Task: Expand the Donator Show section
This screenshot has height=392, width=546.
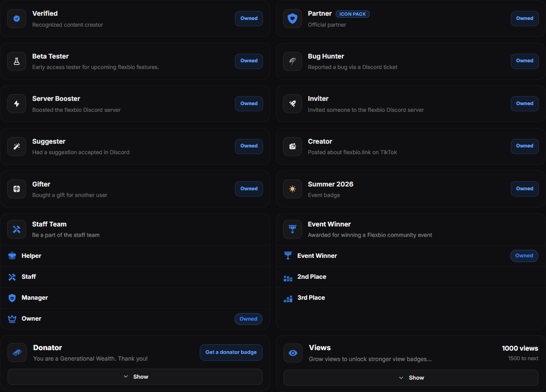Action: tap(135, 377)
